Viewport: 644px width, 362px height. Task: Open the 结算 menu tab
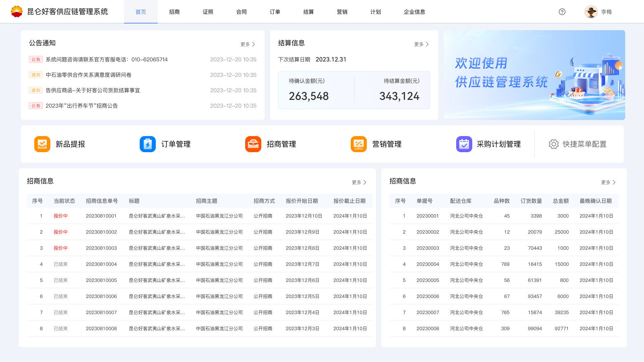point(309,12)
